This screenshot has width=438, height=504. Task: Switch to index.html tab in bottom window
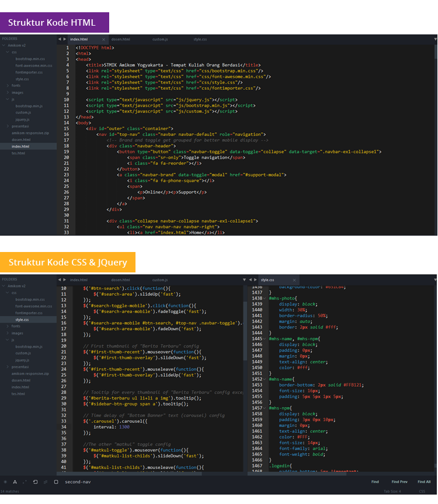[x=79, y=280]
